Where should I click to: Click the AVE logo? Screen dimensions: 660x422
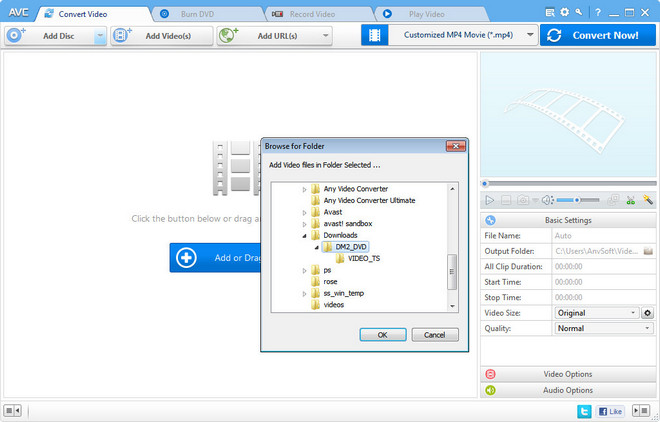(18, 13)
